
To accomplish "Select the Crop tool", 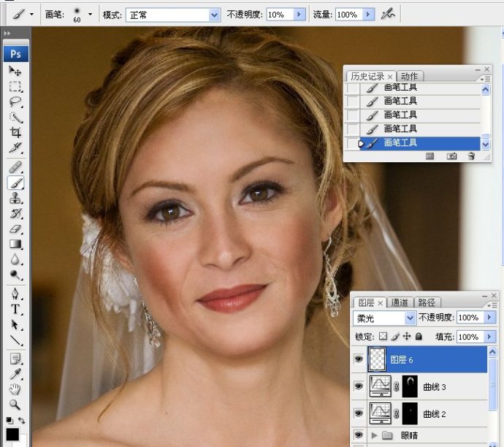I will coord(15,132).
